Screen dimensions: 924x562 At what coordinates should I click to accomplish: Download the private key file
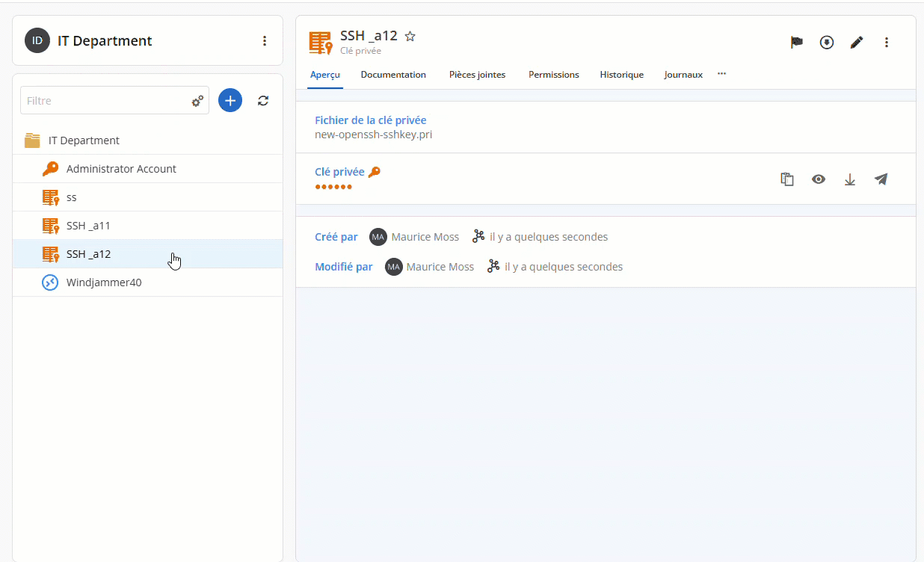pos(850,179)
